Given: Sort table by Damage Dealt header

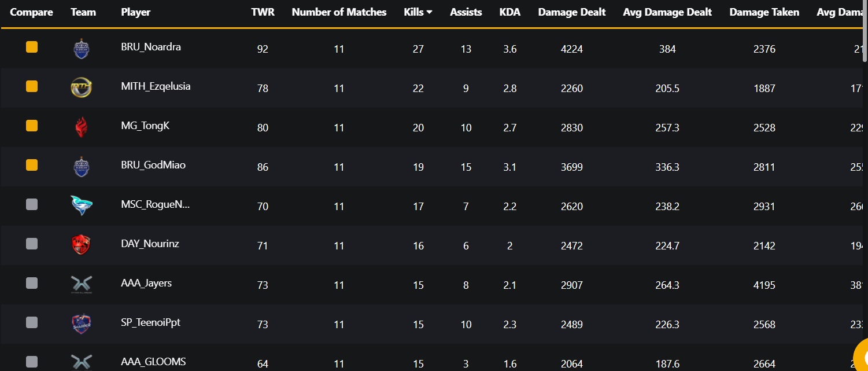Looking at the screenshot, I should point(572,12).
